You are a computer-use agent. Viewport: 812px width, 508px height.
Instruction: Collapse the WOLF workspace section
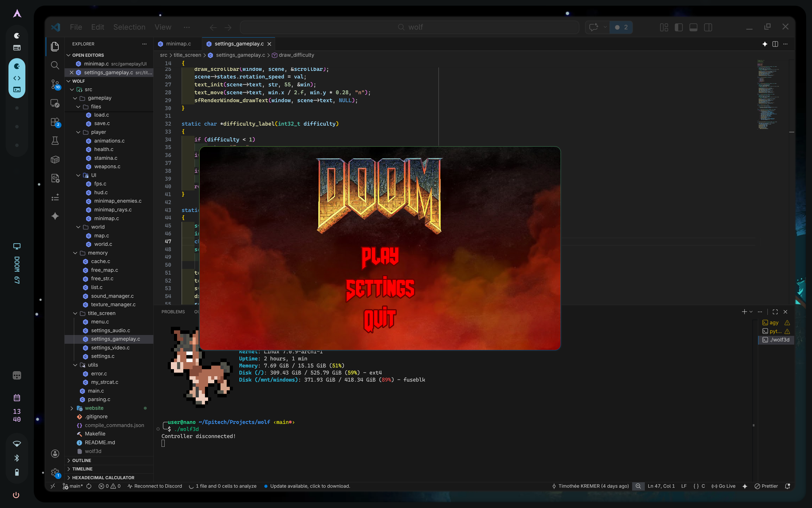[109, 81]
